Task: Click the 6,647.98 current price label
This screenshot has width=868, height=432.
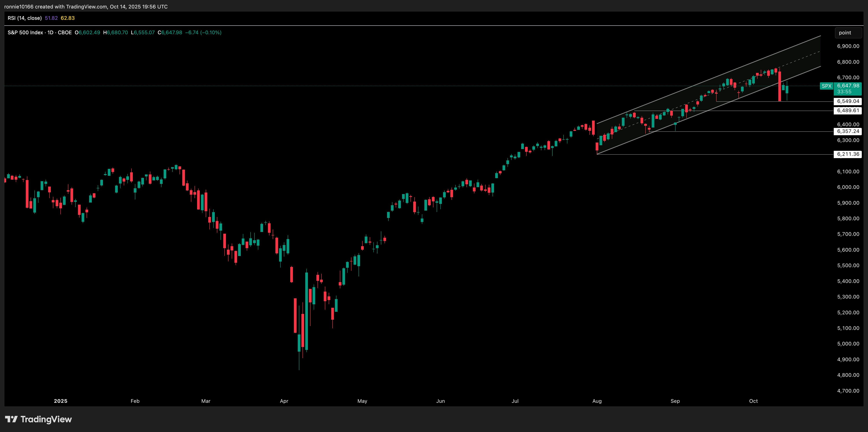Action: [x=848, y=86]
